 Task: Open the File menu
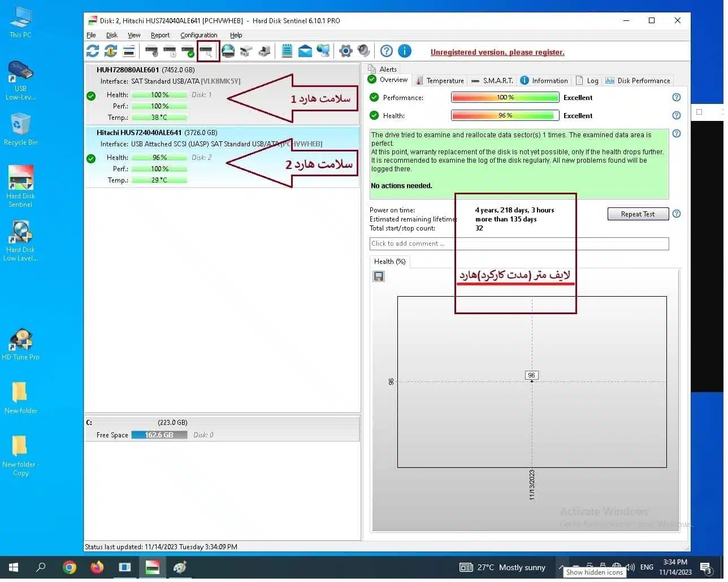(x=91, y=35)
